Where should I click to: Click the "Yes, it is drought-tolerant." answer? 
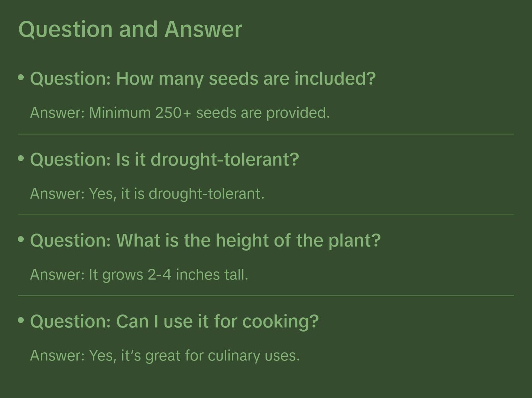pos(176,194)
